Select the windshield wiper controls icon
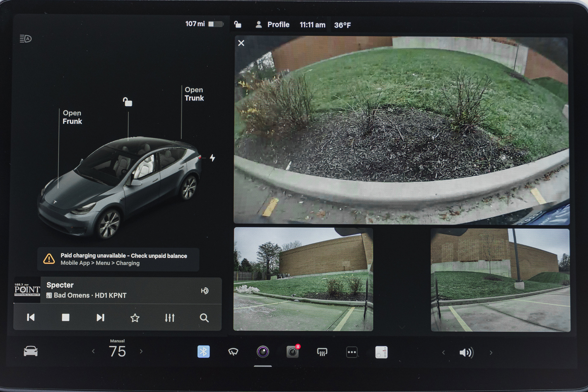Image resolution: width=588 pixels, height=392 pixels. coord(233,352)
